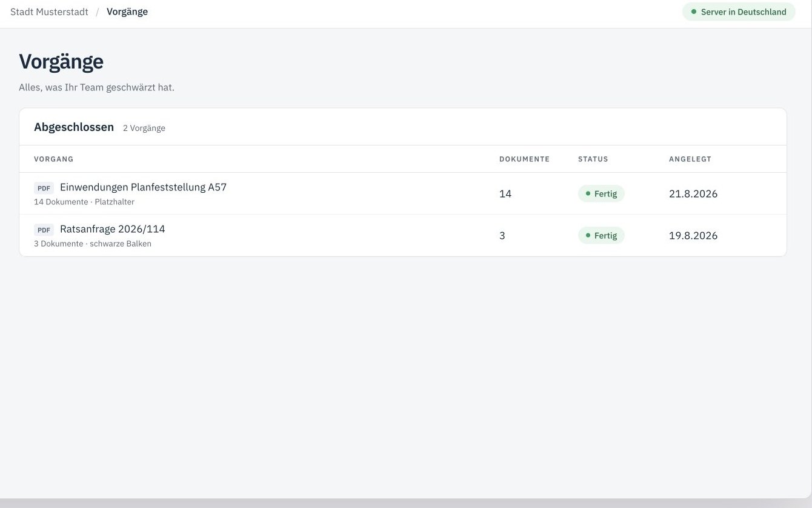Click '14 Dokumente · Platzhalter' subtitle

tap(84, 202)
